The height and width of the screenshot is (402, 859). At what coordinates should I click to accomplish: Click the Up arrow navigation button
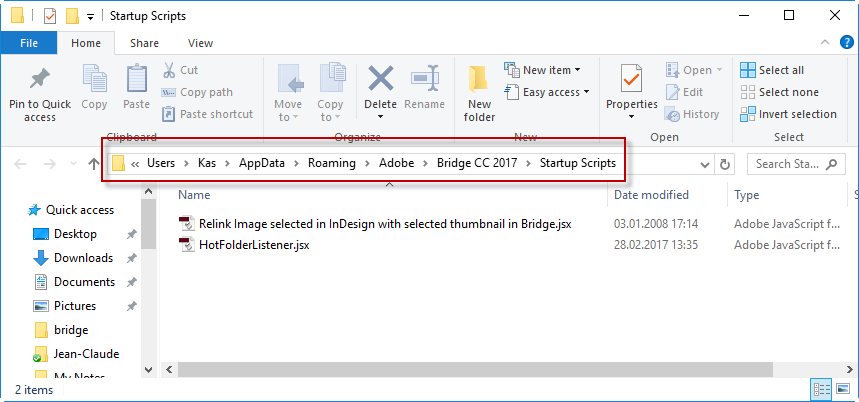[94, 164]
